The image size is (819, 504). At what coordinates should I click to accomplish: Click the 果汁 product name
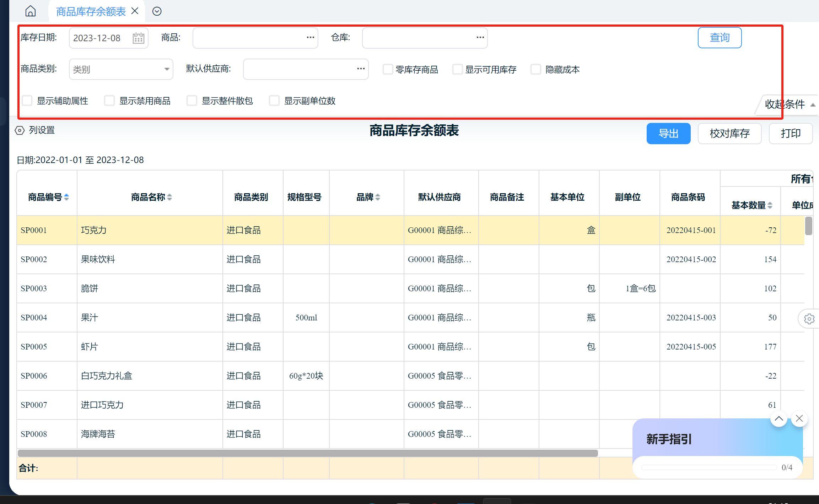point(90,318)
